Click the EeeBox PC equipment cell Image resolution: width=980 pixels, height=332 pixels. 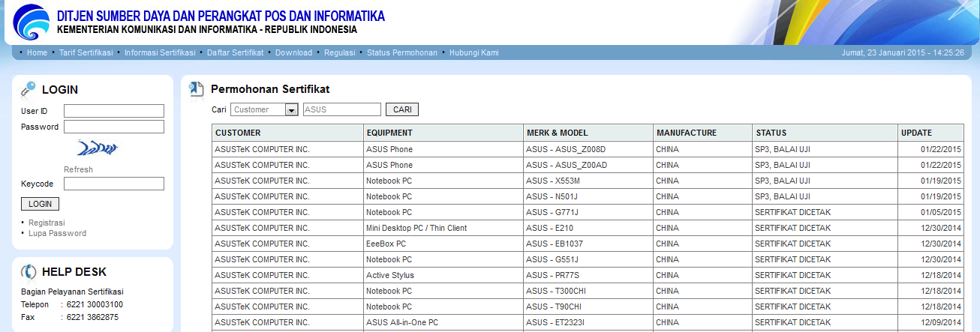point(443,244)
